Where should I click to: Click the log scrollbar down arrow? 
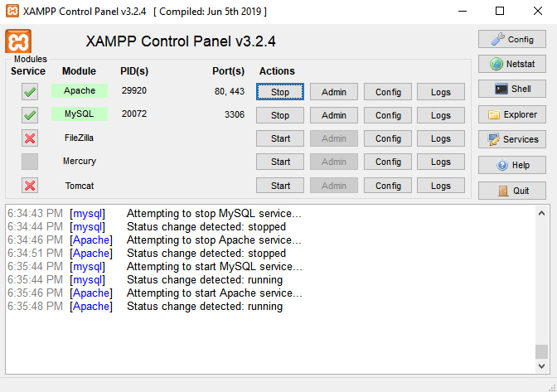pyautogui.click(x=541, y=366)
